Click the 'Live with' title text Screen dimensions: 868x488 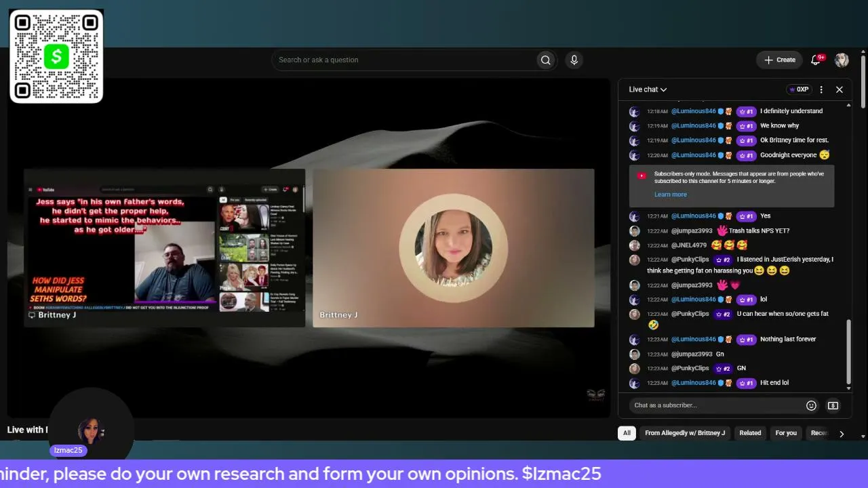pyautogui.click(x=26, y=430)
